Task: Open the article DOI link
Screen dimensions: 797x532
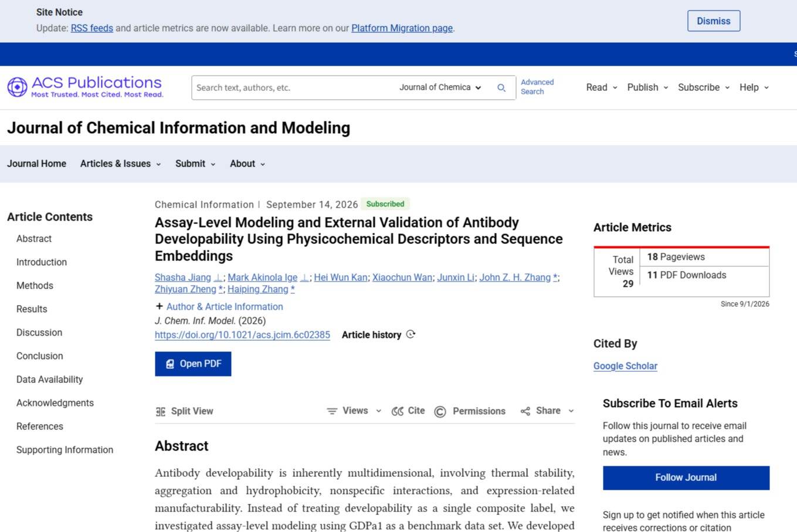Action: click(242, 335)
